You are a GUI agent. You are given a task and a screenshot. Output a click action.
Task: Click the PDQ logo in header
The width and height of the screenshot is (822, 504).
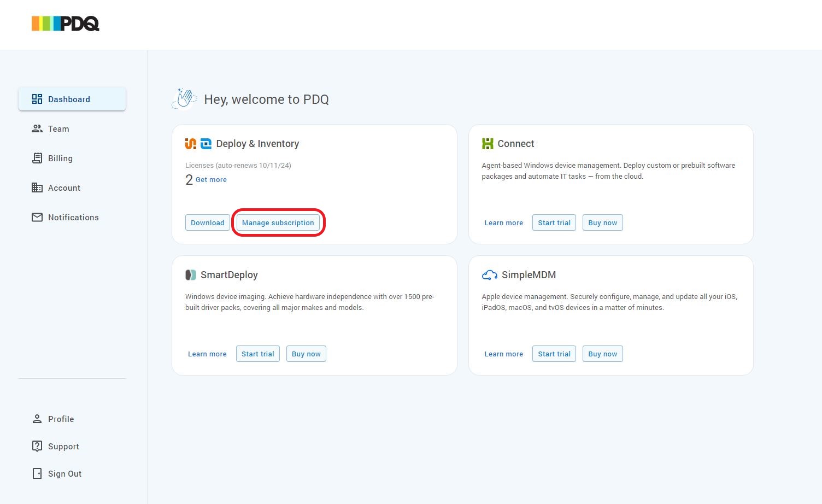pos(65,24)
